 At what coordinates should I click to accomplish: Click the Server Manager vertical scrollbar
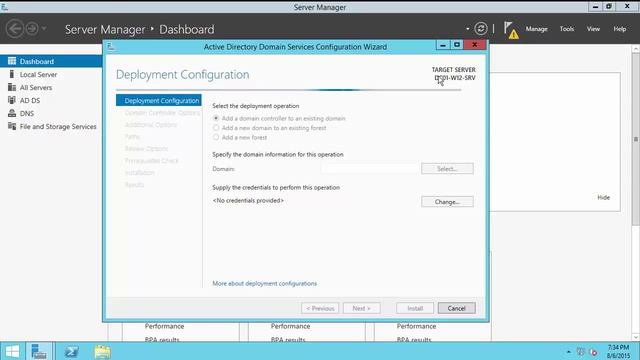pyautogui.click(x=636, y=139)
